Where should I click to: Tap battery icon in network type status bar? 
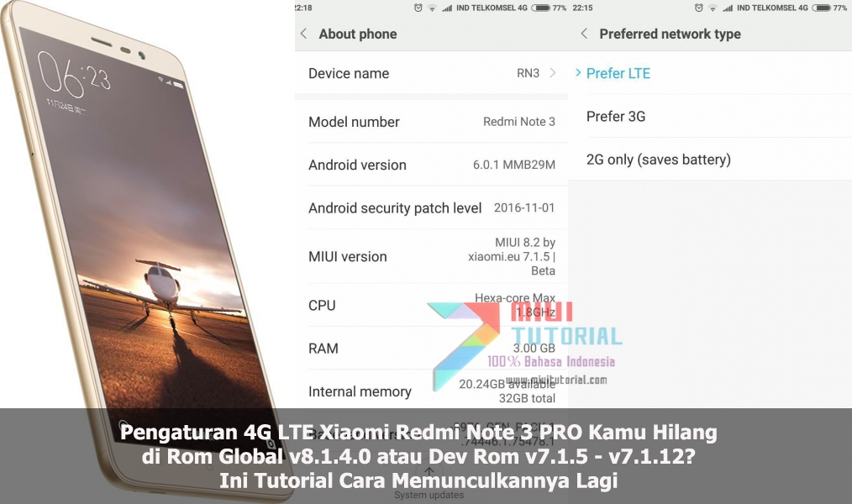tap(821, 8)
